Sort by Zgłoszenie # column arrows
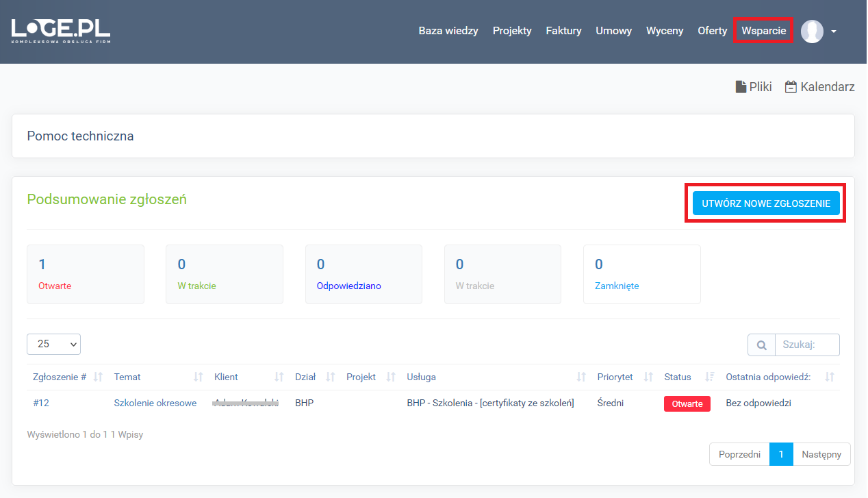 pyautogui.click(x=98, y=377)
